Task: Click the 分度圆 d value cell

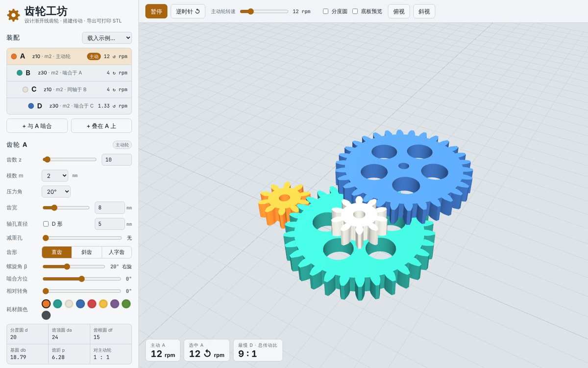Action: click(x=27, y=334)
